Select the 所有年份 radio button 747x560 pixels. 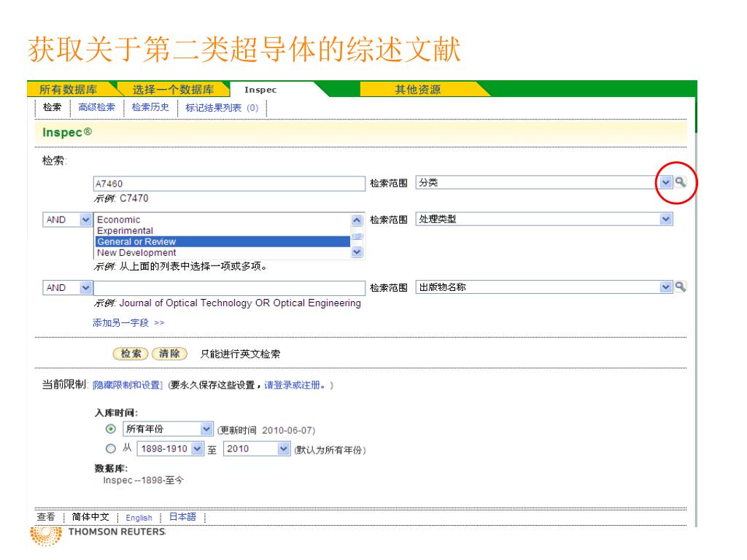coord(111,429)
